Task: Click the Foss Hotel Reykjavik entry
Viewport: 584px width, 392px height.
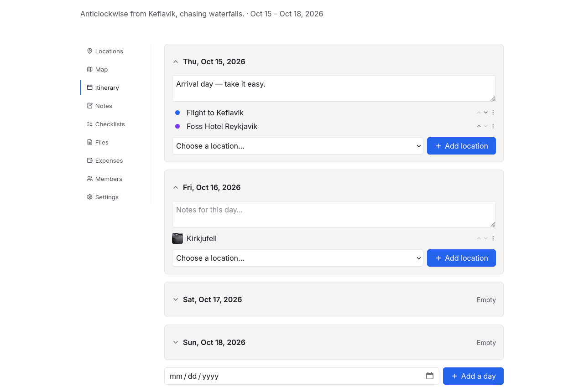Action: tap(222, 126)
